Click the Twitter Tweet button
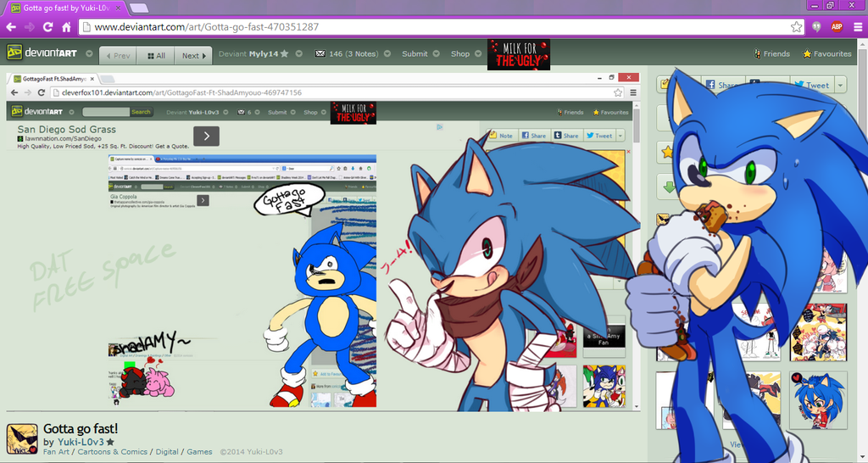This screenshot has width=868, height=463. tap(812, 85)
